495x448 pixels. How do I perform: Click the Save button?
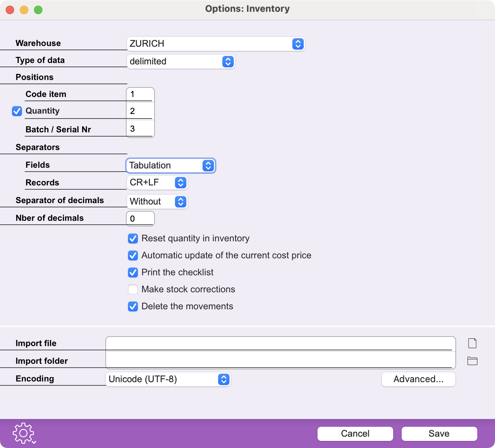pyautogui.click(x=439, y=434)
